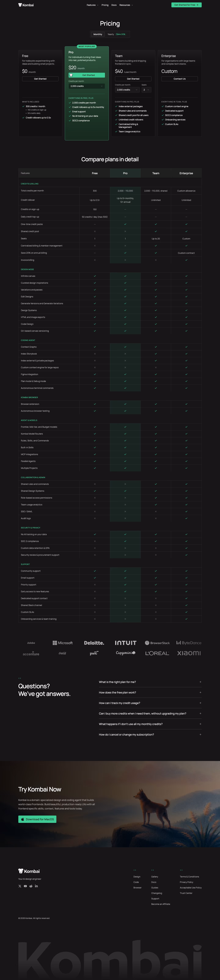Open Team plan Seats dropdown
Screen dimensions: 220x980
click(146, 90)
